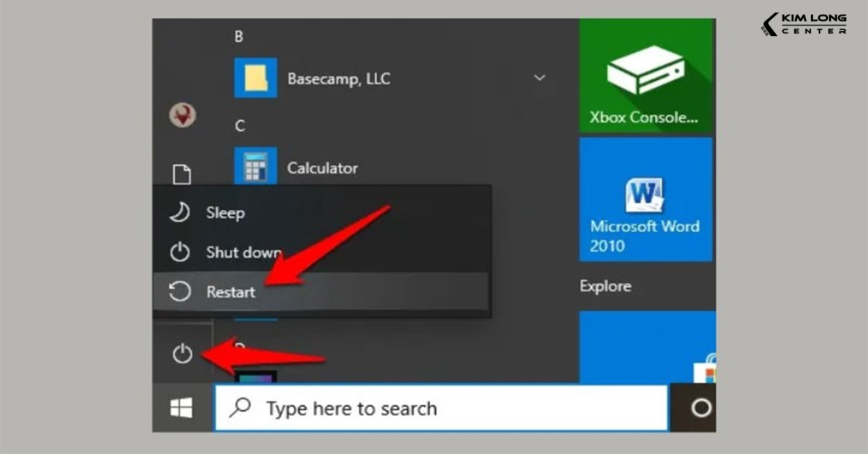This screenshot has width=868, height=454.
Task: Open the Windows Start button
Action: (181, 408)
